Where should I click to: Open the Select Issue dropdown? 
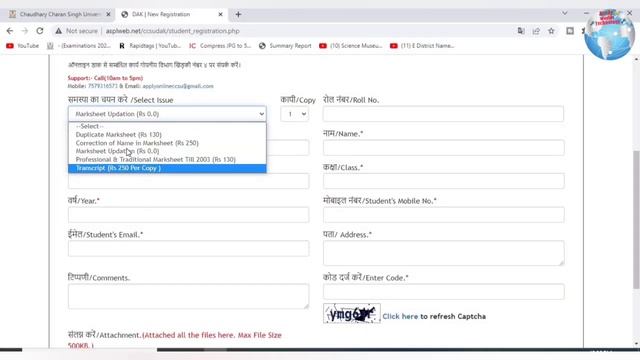tap(167, 114)
